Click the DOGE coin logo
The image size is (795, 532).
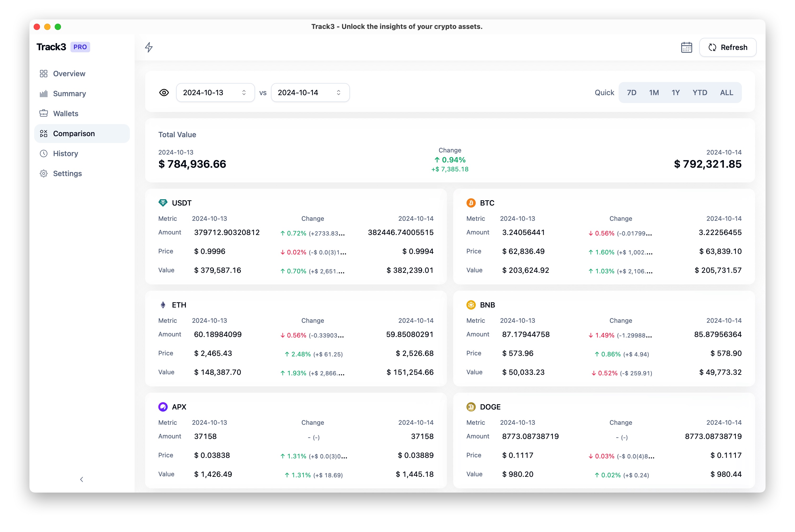pos(471,406)
